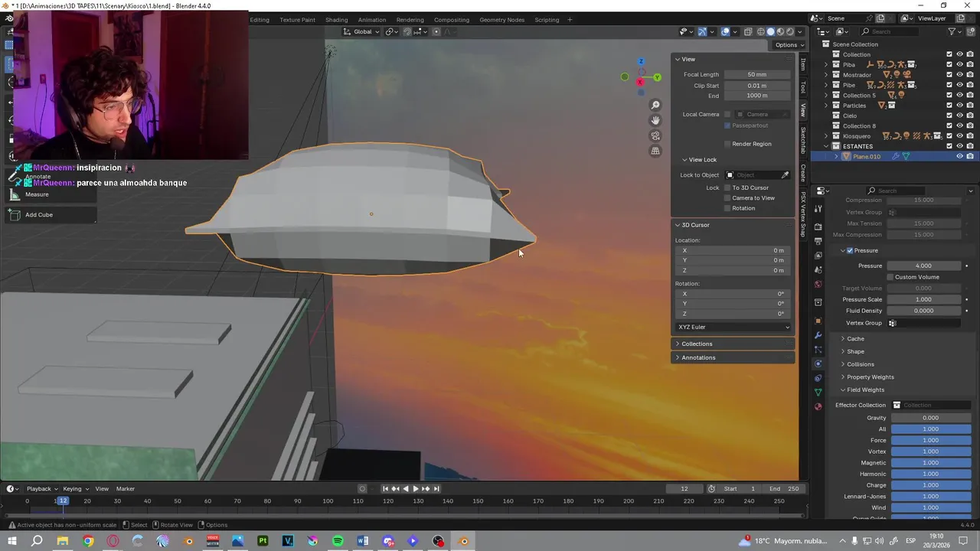This screenshot has height=551, width=980.
Task: Hide Cielo collection with eye icon
Action: (x=959, y=116)
